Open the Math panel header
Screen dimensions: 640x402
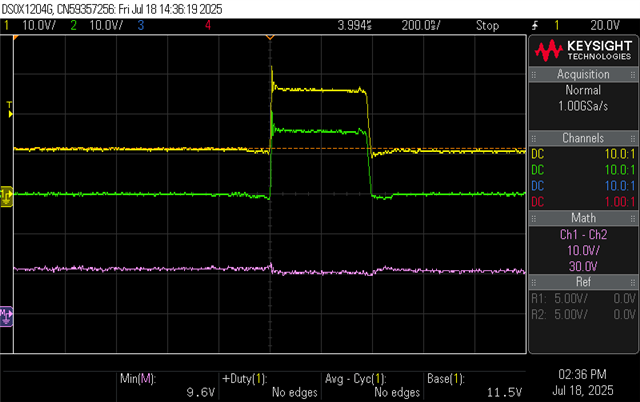click(x=583, y=218)
